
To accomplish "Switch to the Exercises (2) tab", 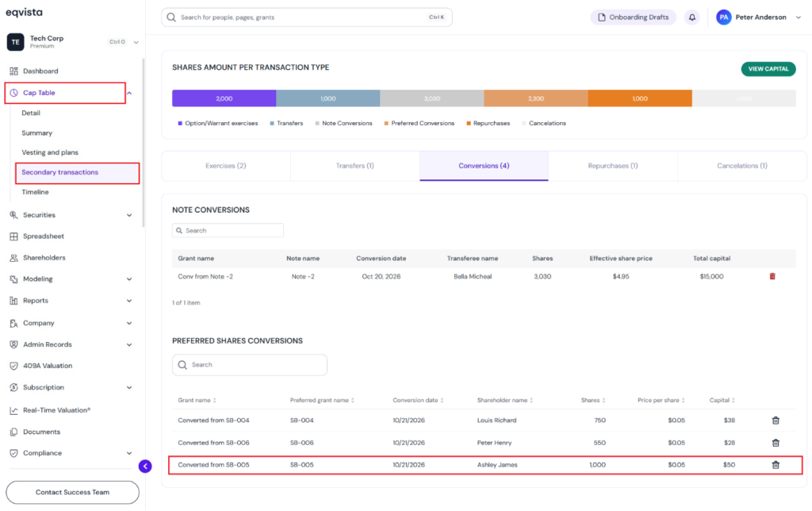I will (x=226, y=167).
